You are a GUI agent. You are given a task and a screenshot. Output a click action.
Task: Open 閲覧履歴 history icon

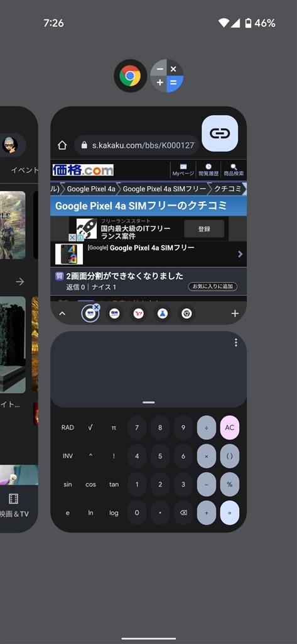point(208,170)
